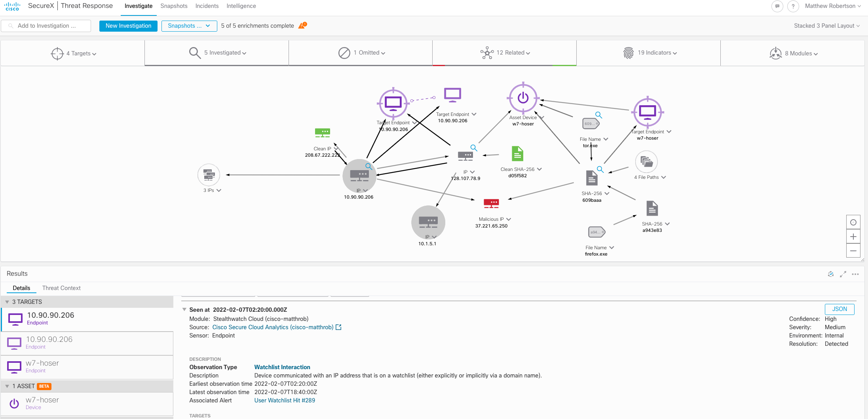
Task: Click the 4 File Paths stack icon
Action: (646, 162)
